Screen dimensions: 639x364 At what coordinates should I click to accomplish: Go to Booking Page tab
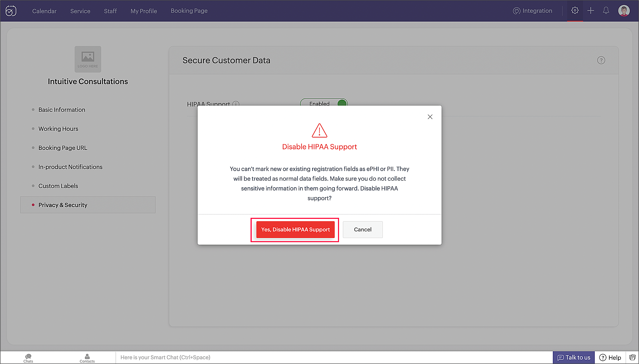coord(189,11)
